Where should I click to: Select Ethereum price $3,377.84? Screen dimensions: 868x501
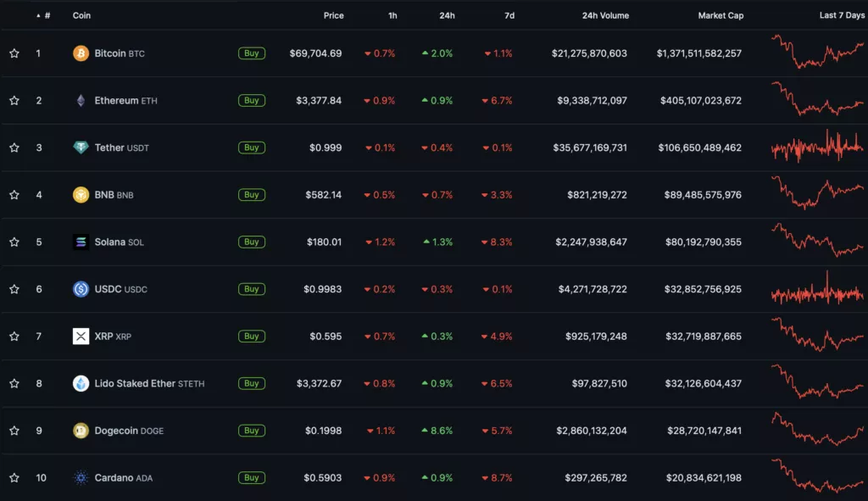click(319, 100)
